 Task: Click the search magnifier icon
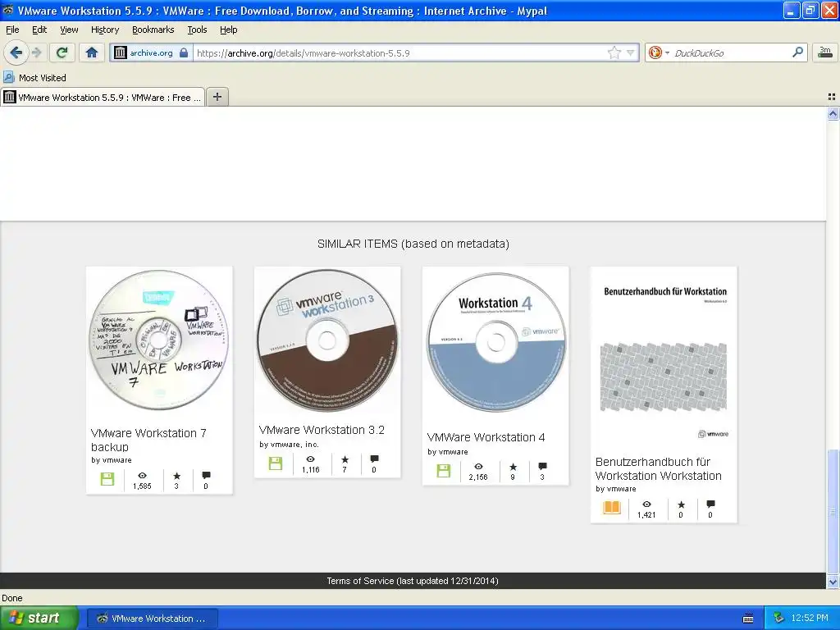[797, 52]
